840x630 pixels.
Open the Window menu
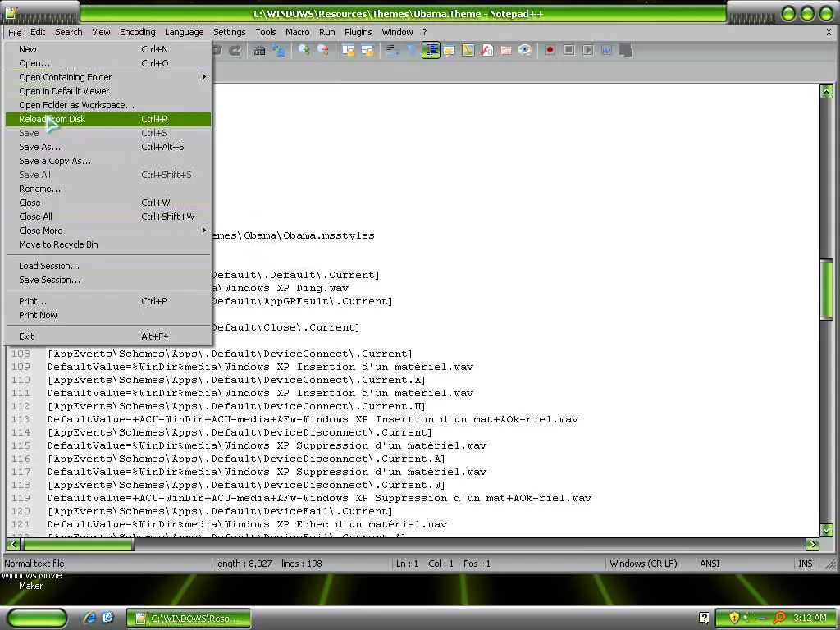397,32
